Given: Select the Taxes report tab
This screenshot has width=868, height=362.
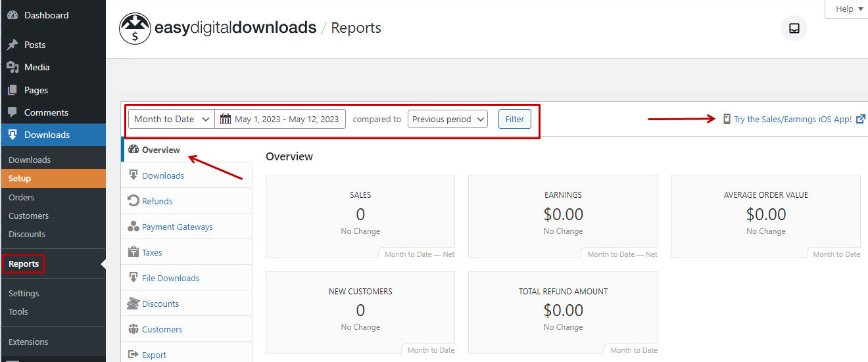Looking at the screenshot, I should (187, 252).
